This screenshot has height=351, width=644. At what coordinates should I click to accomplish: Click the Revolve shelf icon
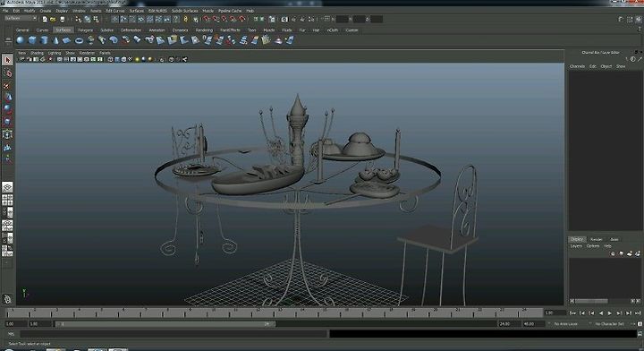click(90, 40)
